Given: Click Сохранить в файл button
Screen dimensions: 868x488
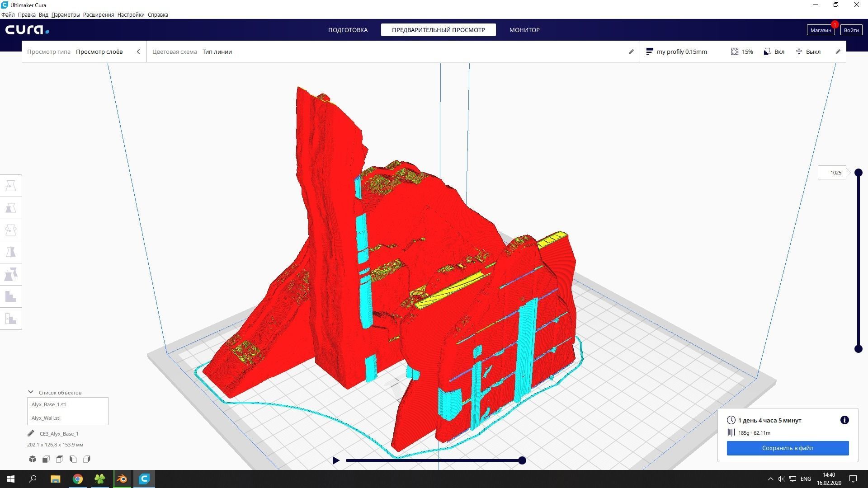Looking at the screenshot, I should pos(787,448).
